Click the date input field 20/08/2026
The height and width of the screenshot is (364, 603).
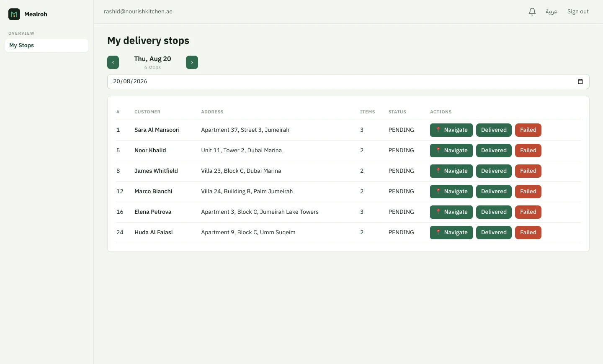click(x=348, y=82)
